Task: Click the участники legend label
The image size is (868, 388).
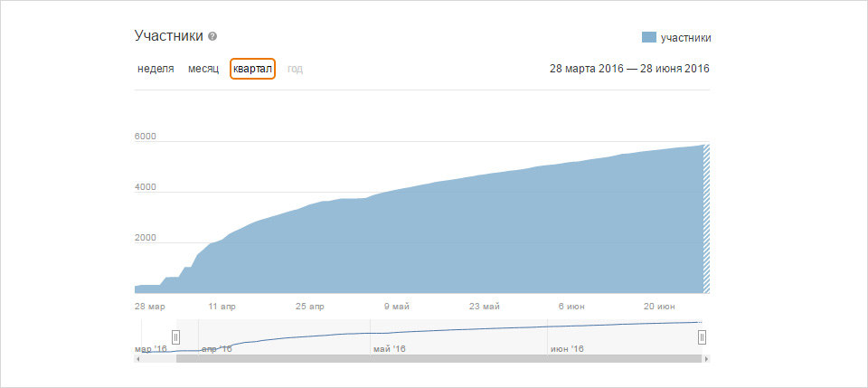Action: click(x=686, y=38)
